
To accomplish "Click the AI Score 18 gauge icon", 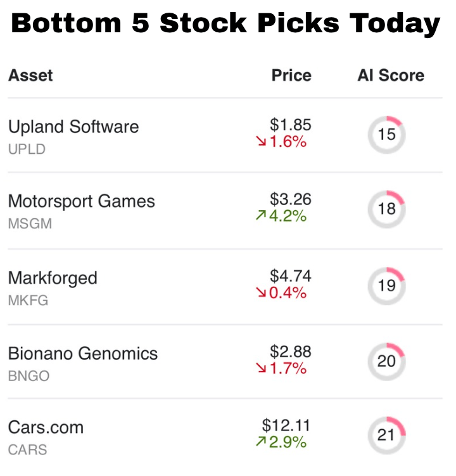I will 386,209.
